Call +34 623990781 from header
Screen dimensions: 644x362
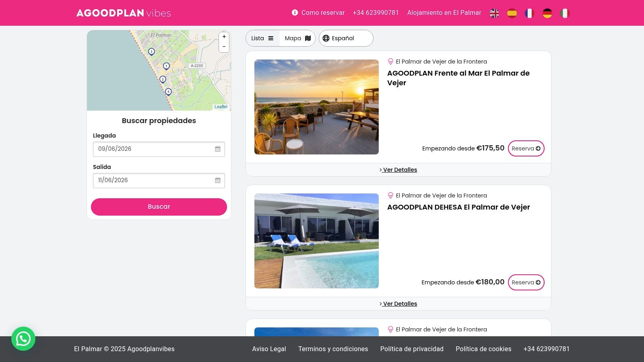[376, 12]
